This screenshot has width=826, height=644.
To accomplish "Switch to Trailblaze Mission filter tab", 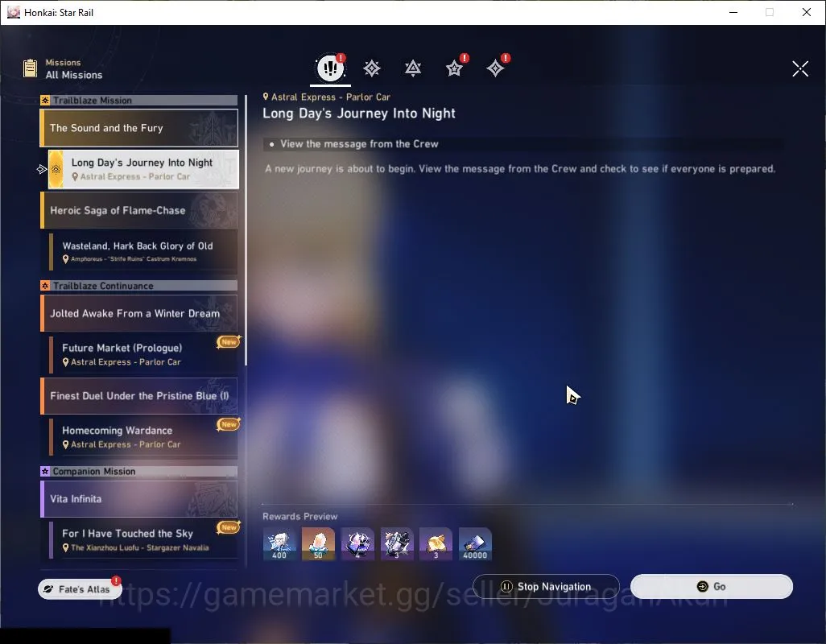I will (372, 68).
